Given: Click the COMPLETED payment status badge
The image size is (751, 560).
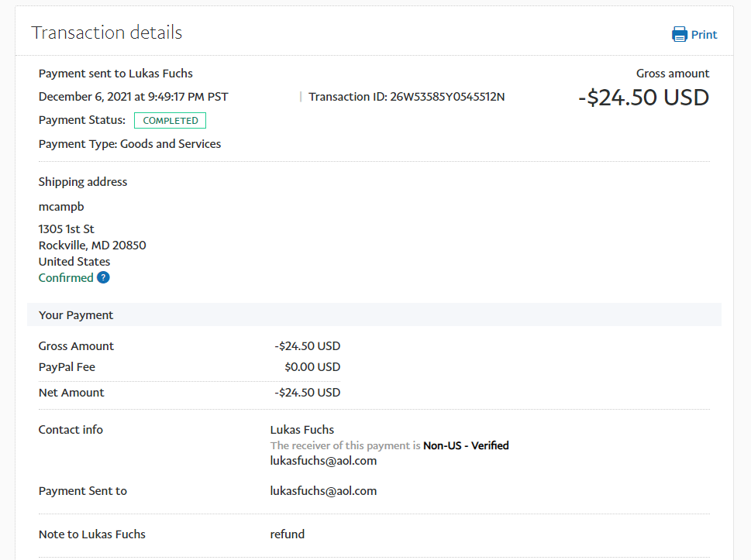Looking at the screenshot, I should point(170,121).
